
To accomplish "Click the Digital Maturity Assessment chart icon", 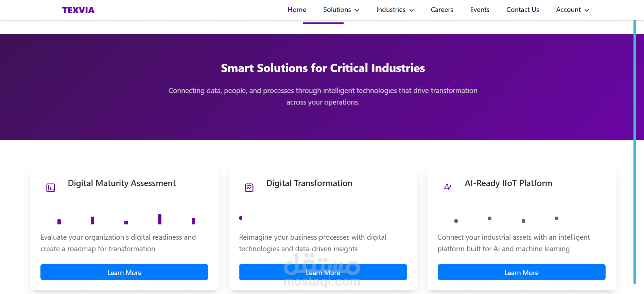I will pyautogui.click(x=51, y=187).
